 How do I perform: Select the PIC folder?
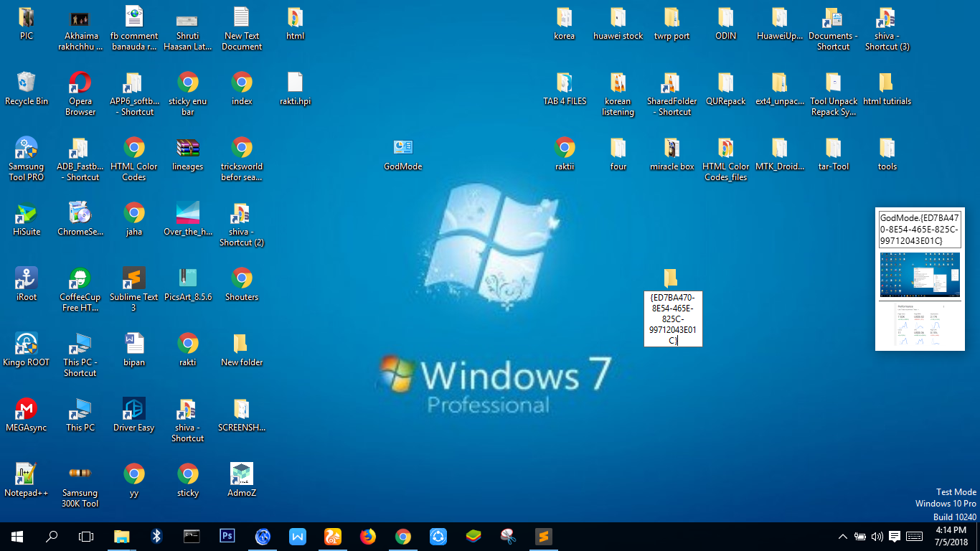pyautogui.click(x=27, y=24)
